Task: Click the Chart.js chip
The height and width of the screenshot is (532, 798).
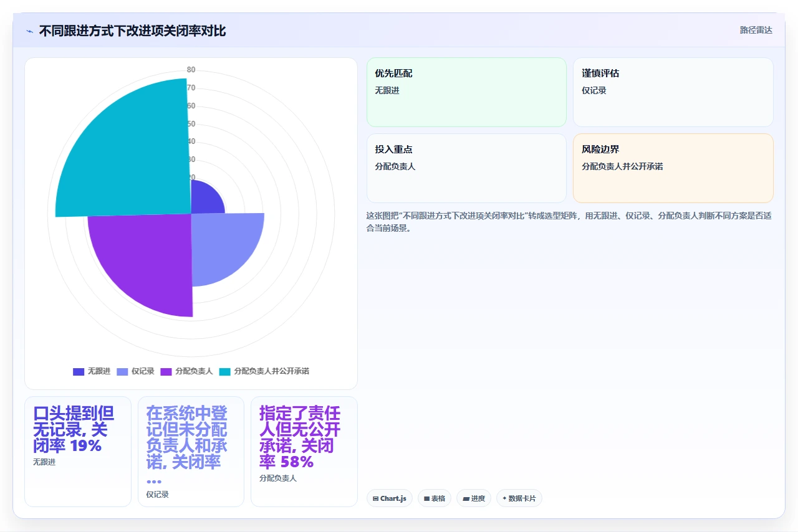Action: click(389, 498)
